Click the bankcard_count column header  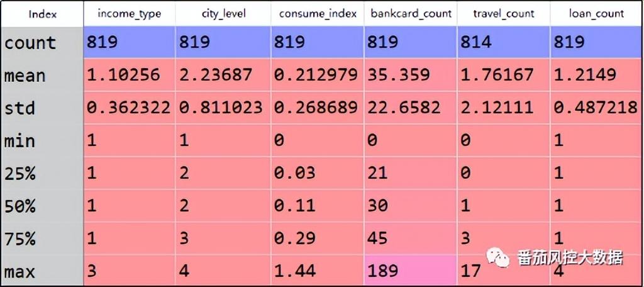(x=410, y=13)
